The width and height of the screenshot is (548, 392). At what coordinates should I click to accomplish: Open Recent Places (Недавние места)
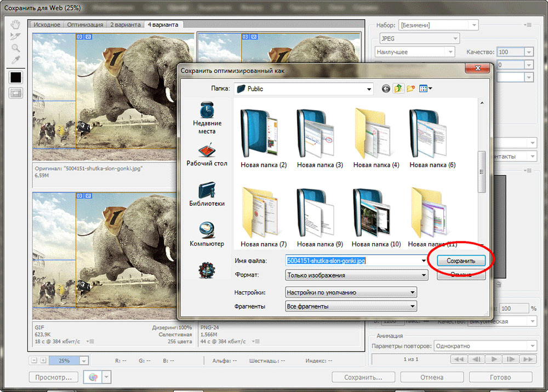[207, 118]
